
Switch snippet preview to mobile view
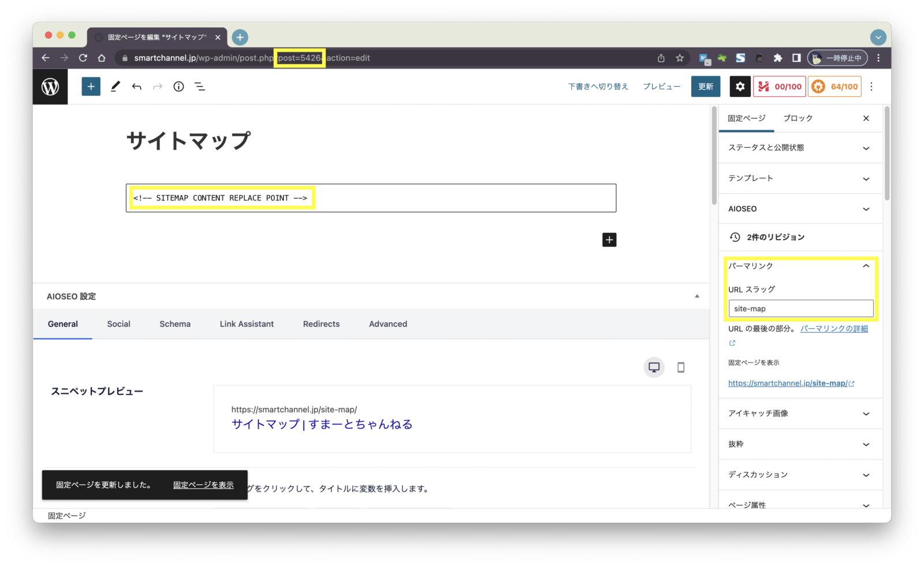(x=681, y=367)
